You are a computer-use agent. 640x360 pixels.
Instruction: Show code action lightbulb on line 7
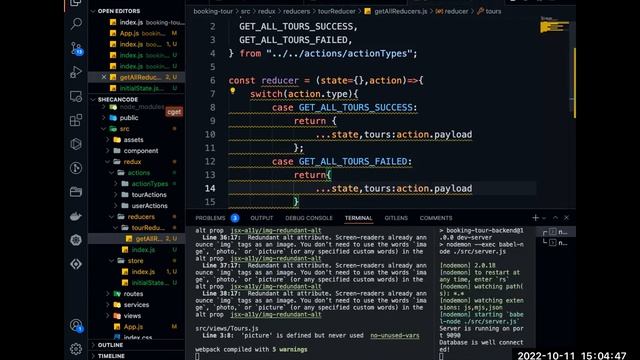(x=232, y=91)
